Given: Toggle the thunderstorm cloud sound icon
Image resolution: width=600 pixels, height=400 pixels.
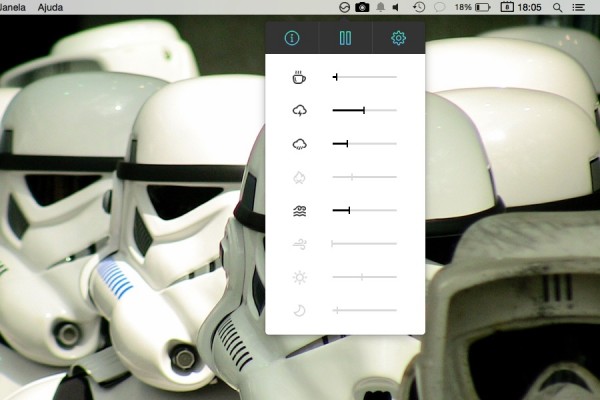Looking at the screenshot, I should [x=299, y=111].
